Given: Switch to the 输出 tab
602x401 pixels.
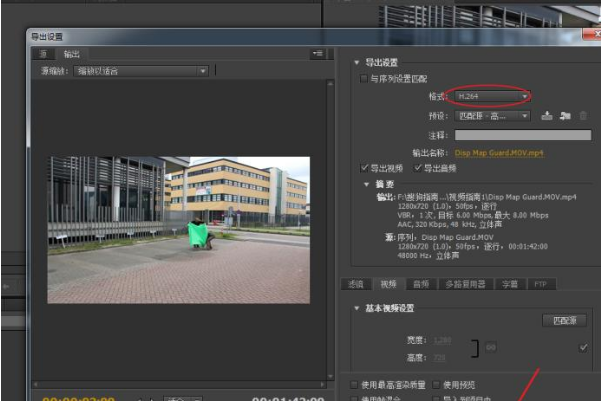Looking at the screenshot, I should tap(72, 54).
